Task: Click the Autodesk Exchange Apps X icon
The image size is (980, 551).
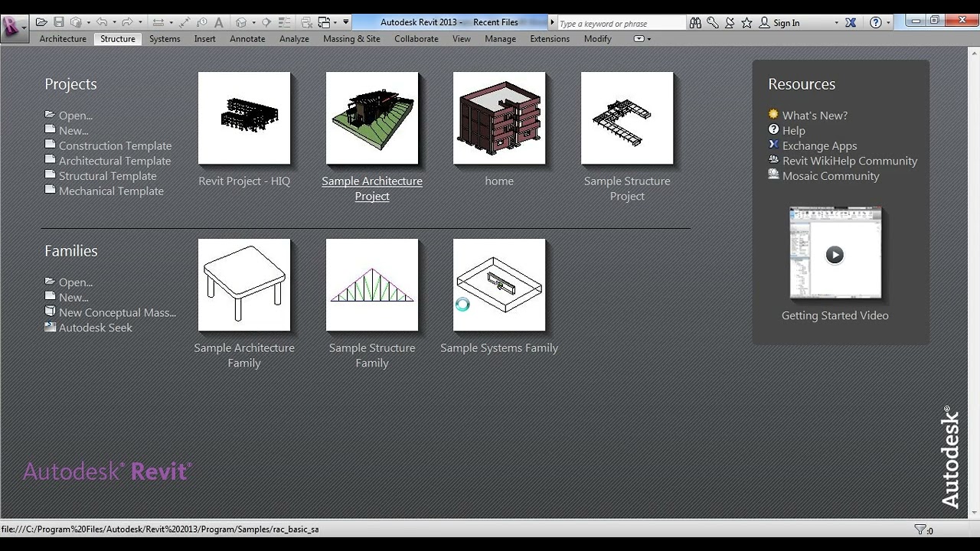Action: (851, 23)
